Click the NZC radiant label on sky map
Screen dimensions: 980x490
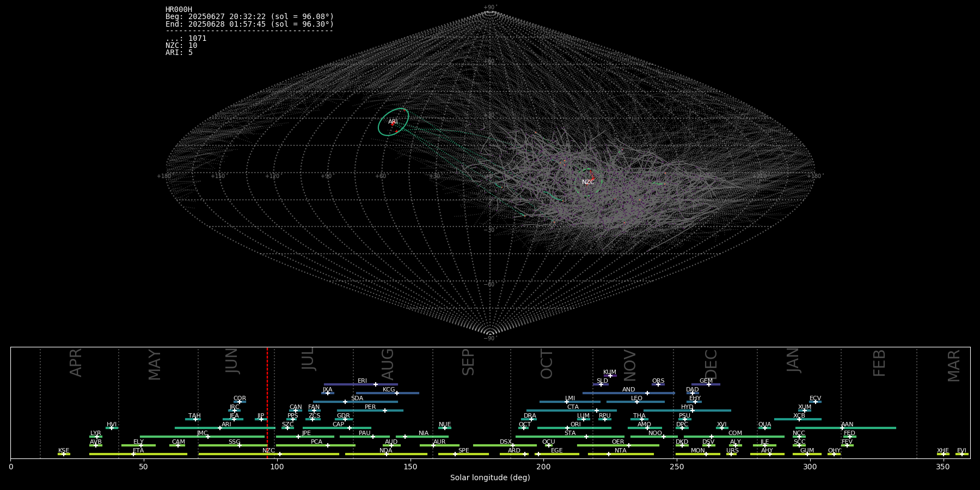(588, 182)
